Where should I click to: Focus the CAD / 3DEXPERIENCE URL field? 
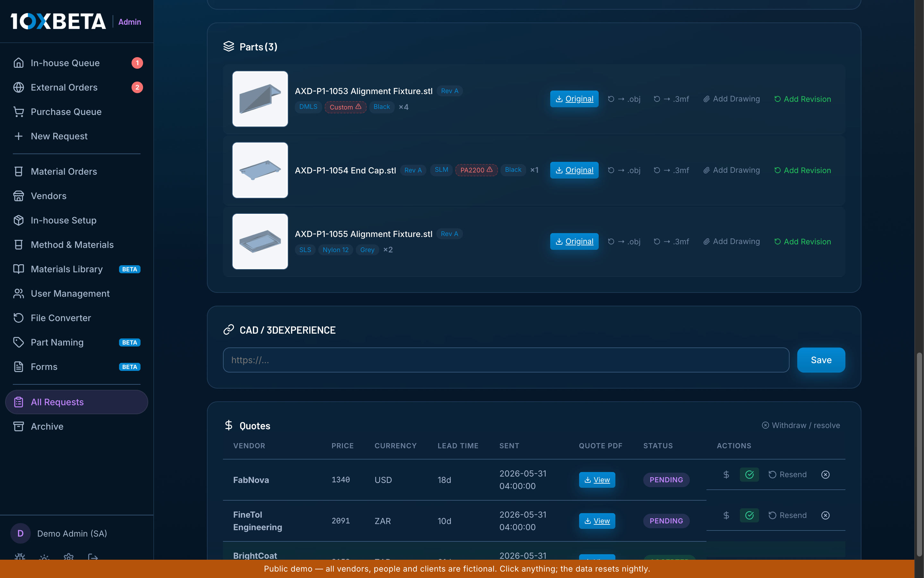tap(506, 360)
